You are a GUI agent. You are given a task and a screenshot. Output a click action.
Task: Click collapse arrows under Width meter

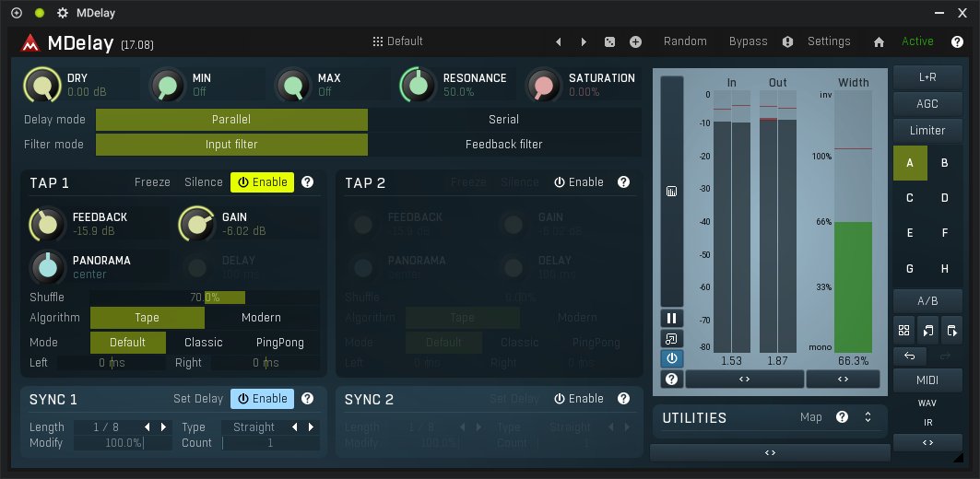[x=843, y=380]
